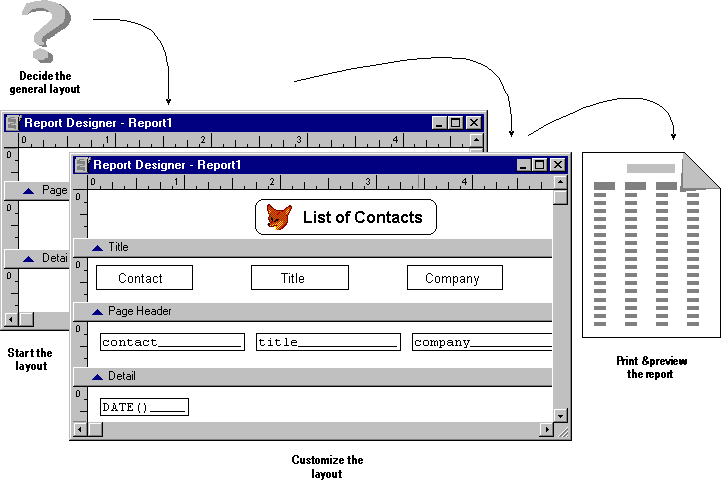Select the Contact column label box
The height and width of the screenshot is (483, 722).
(144, 278)
